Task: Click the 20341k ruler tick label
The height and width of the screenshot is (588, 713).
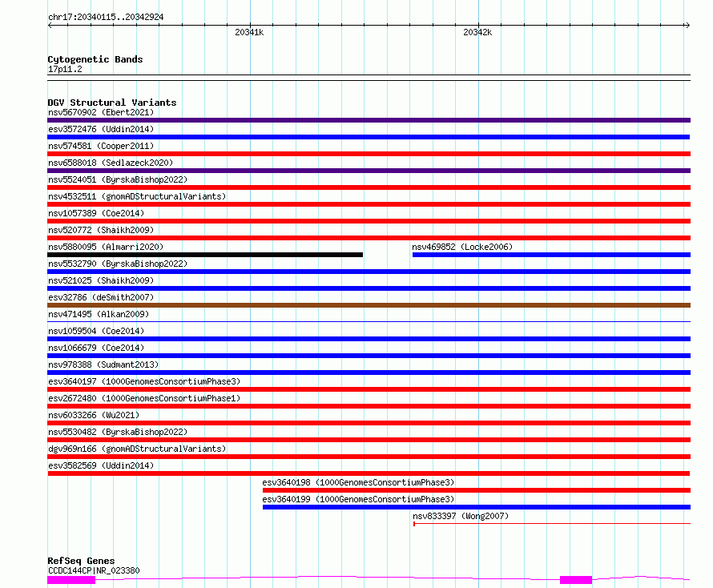Action: [x=249, y=32]
